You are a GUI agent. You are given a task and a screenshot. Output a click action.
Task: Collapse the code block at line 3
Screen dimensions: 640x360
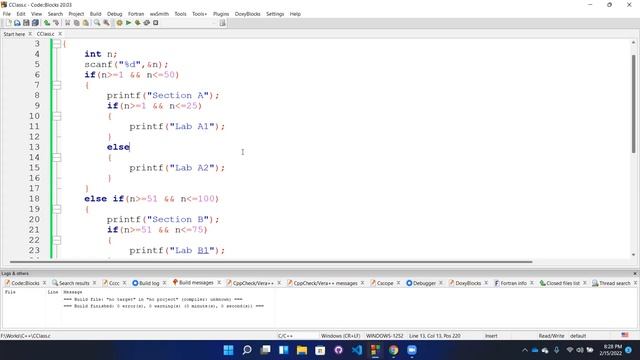pos(57,43)
